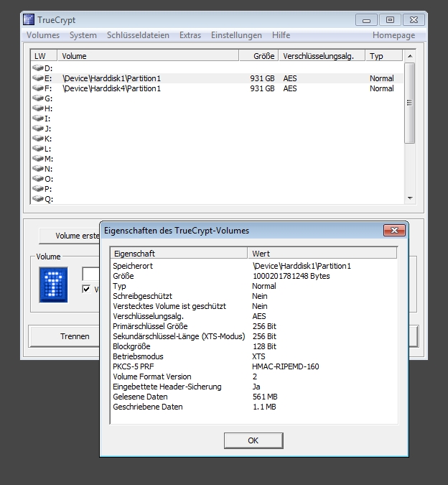Open the System menu
This screenshot has width=448, height=485.
(x=83, y=35)
